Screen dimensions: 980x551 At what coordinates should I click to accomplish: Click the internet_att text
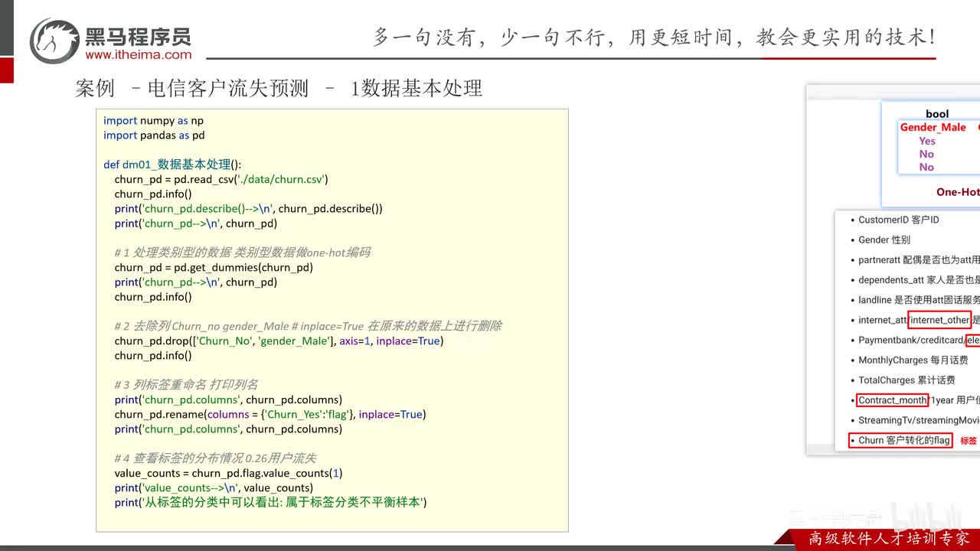pos(883,320)
